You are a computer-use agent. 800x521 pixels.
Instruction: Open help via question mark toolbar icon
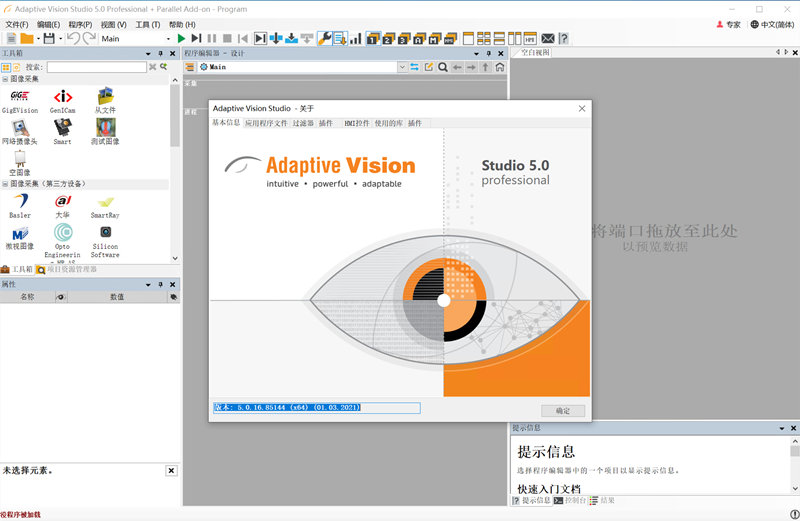[x=563, y=38]
